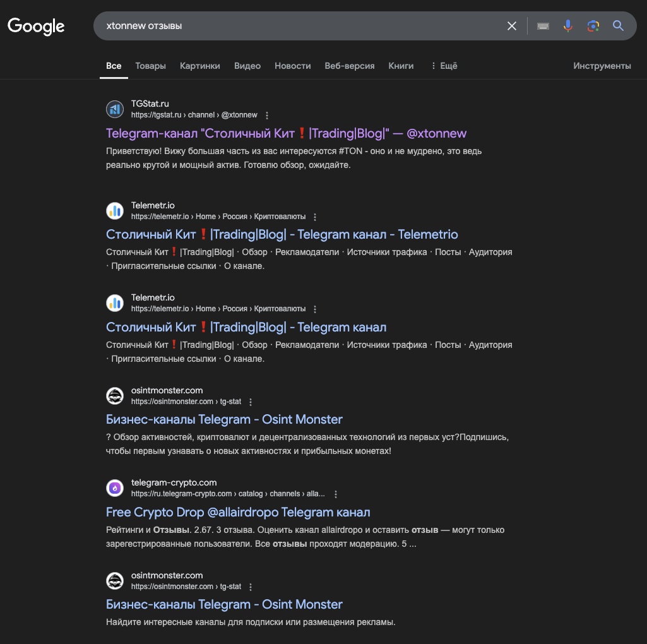Open three-dot menu for telegram-crypto.com result
647x644 pixels.
[335, 494]
